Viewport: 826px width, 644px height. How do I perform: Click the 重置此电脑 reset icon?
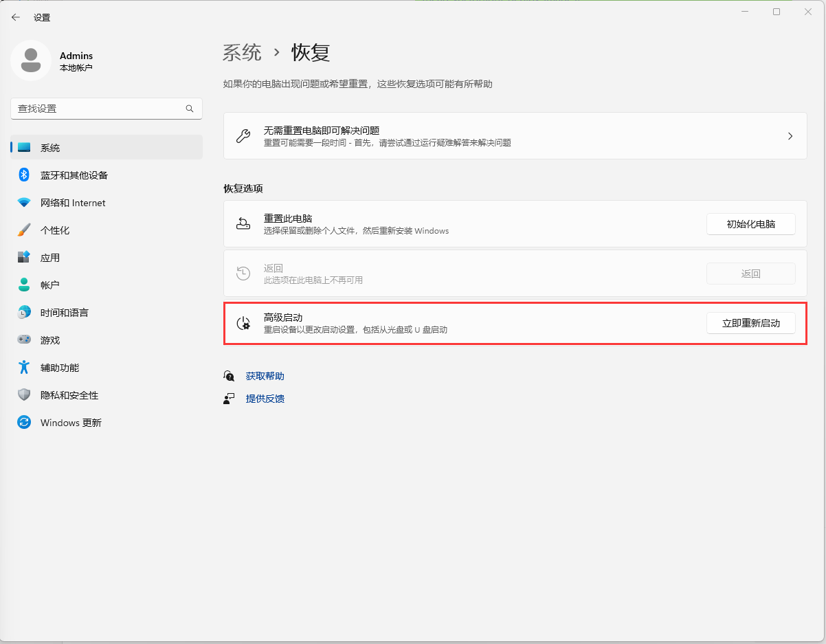243,224
